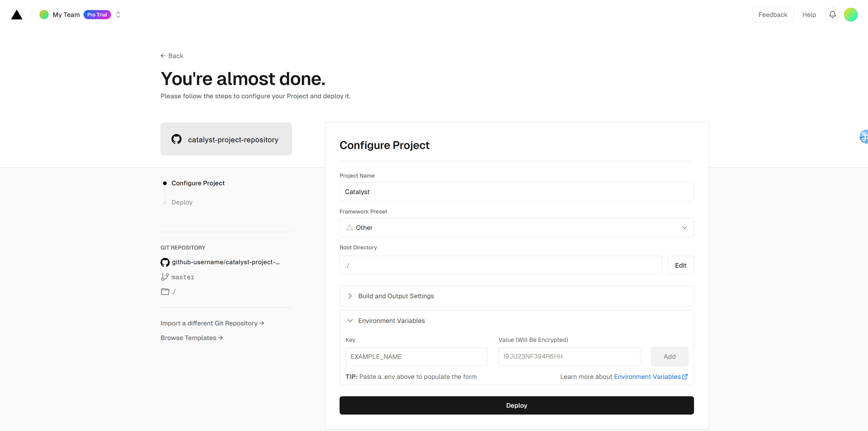Click the back arrow navigation icon
Image resolution: width=868 pixels, height=431 pixels.
tap(162, 55)
